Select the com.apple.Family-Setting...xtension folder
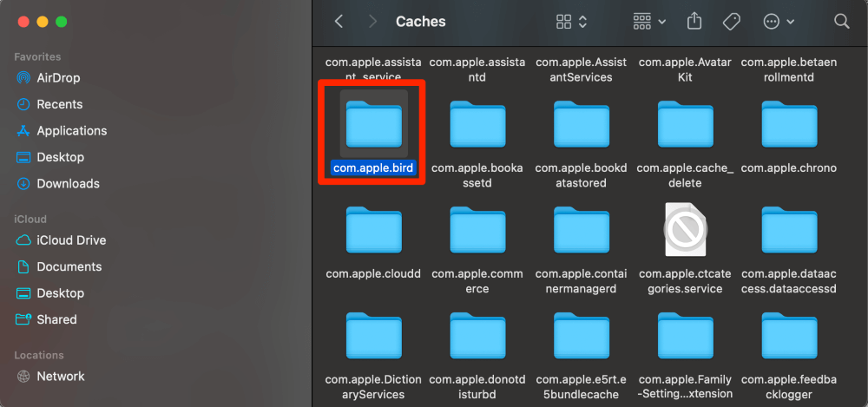This screenshot has width=868, height=407. click(686, 336)
